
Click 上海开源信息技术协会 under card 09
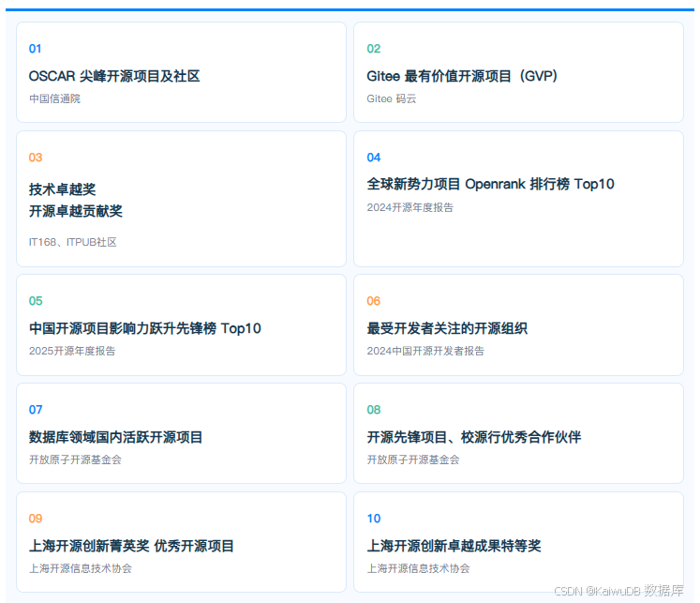point(81,568)
